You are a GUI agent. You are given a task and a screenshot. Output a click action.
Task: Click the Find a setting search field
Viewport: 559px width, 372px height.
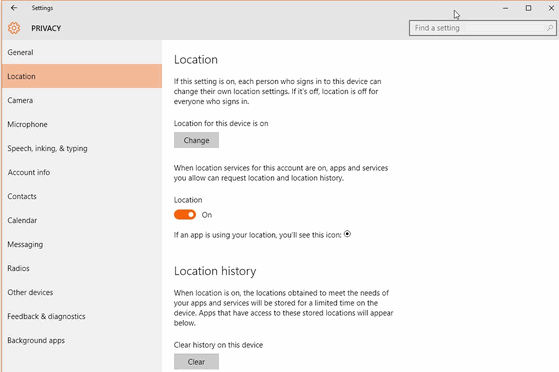482,28
